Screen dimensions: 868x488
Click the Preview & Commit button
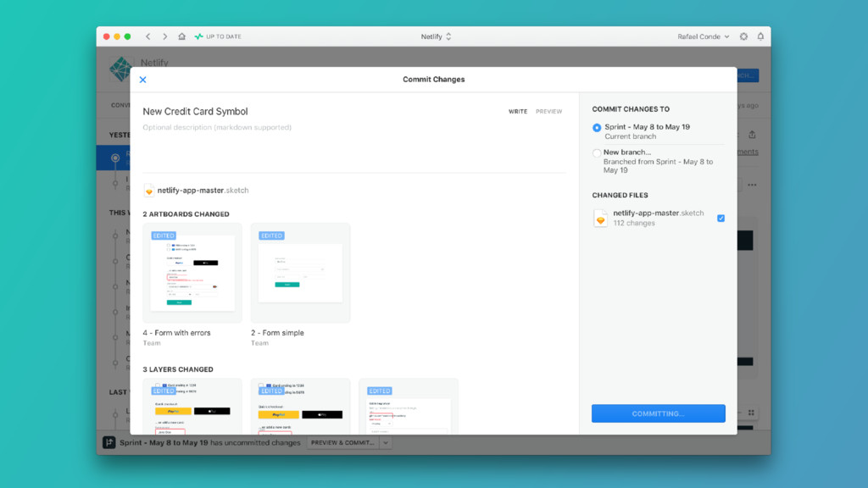pos(342,442)
